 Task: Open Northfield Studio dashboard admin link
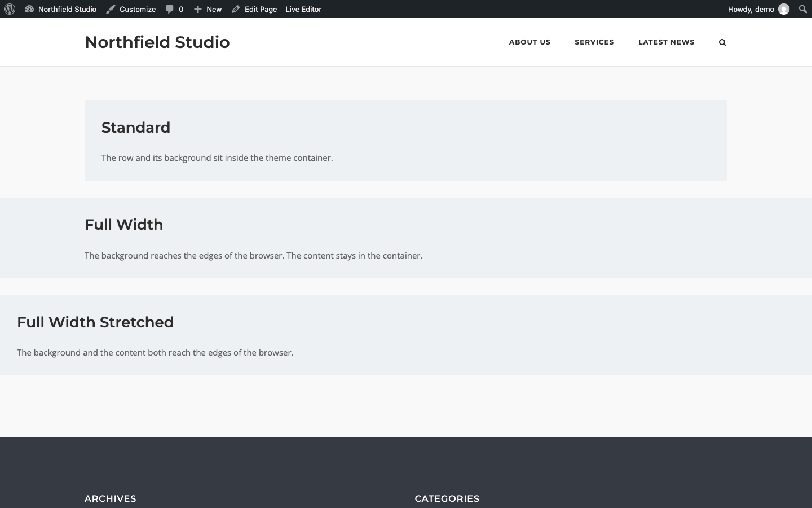point(61,9)
